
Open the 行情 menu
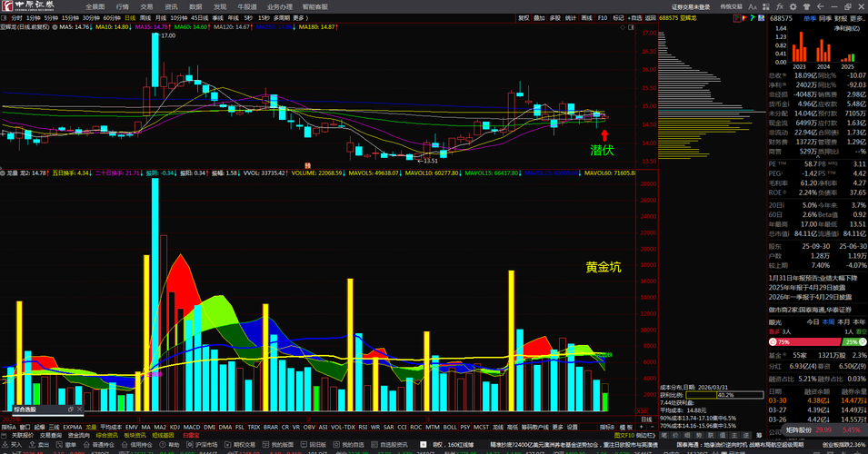tap(123, 6)
